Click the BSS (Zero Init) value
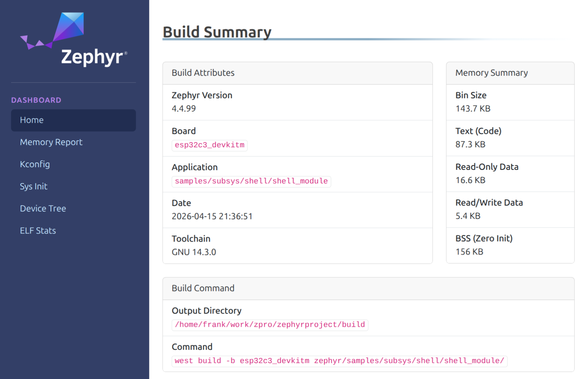This screenshot has width=588, height=379. coord(469,252)
